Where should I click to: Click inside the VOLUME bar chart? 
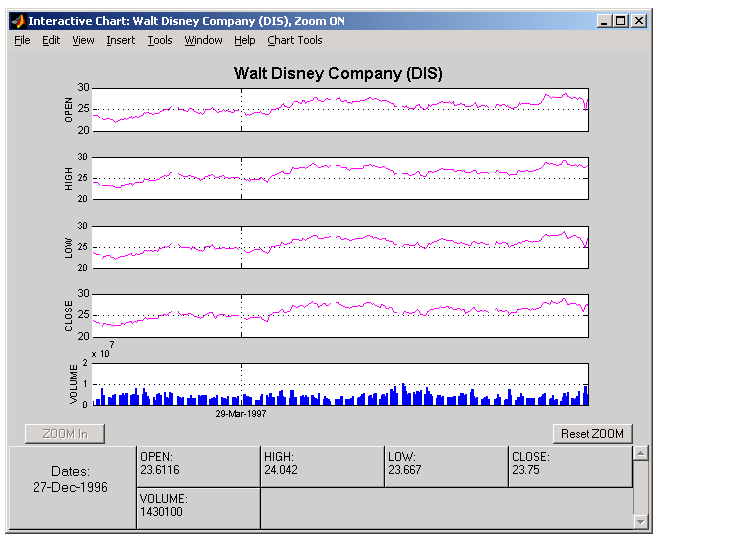pos(340,384)
